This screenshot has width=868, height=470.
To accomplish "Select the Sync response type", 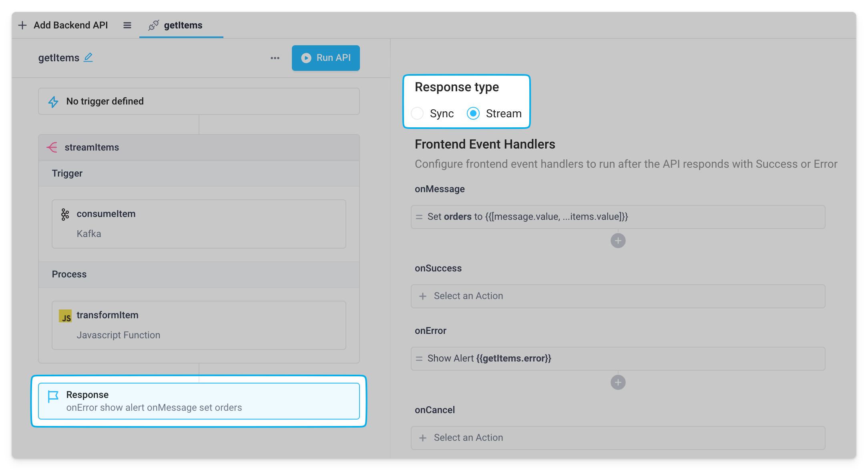I will point(417,114).
